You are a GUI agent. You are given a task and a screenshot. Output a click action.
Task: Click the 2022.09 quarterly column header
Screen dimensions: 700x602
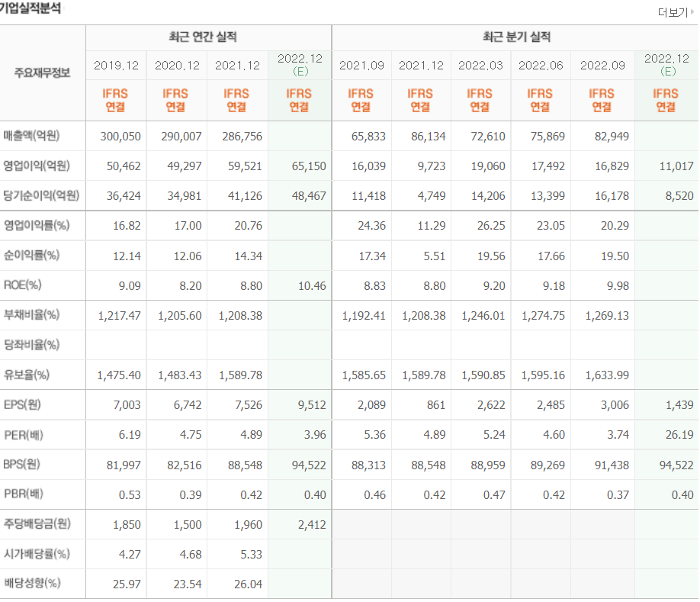[x=602, y=65]
